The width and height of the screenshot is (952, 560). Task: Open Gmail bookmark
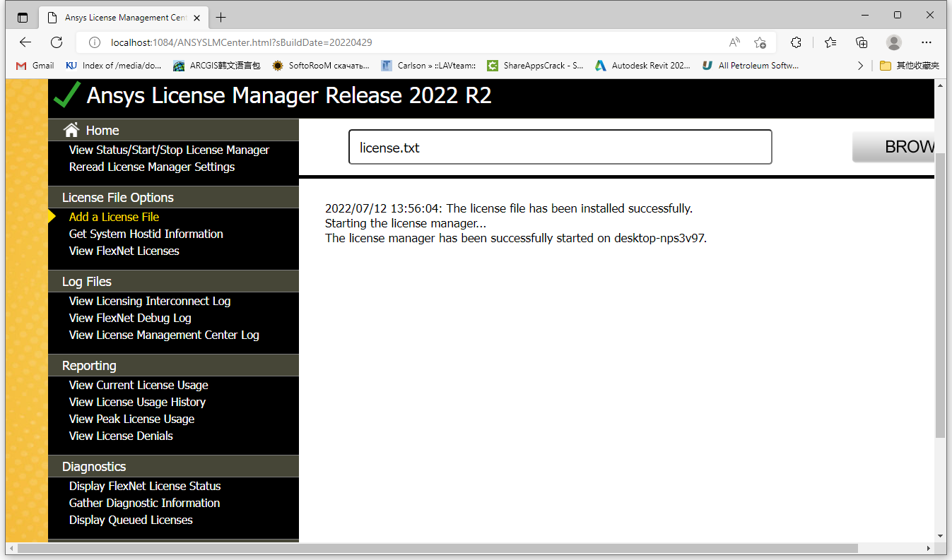coord(35,66)
